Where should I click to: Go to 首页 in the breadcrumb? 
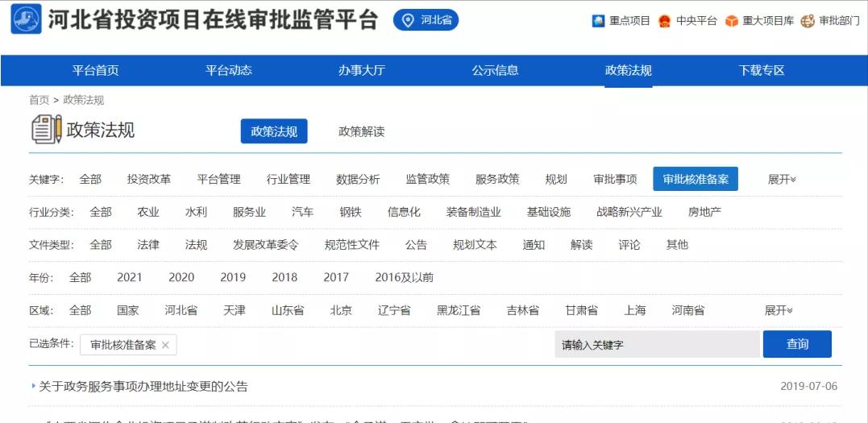tap(39, 100)
